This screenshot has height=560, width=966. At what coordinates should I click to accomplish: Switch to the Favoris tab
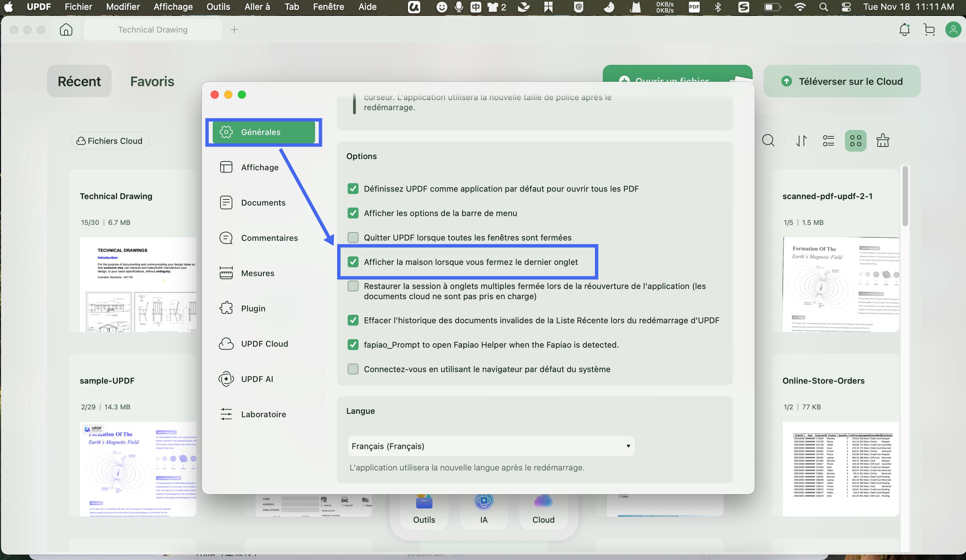pos(152,81)
